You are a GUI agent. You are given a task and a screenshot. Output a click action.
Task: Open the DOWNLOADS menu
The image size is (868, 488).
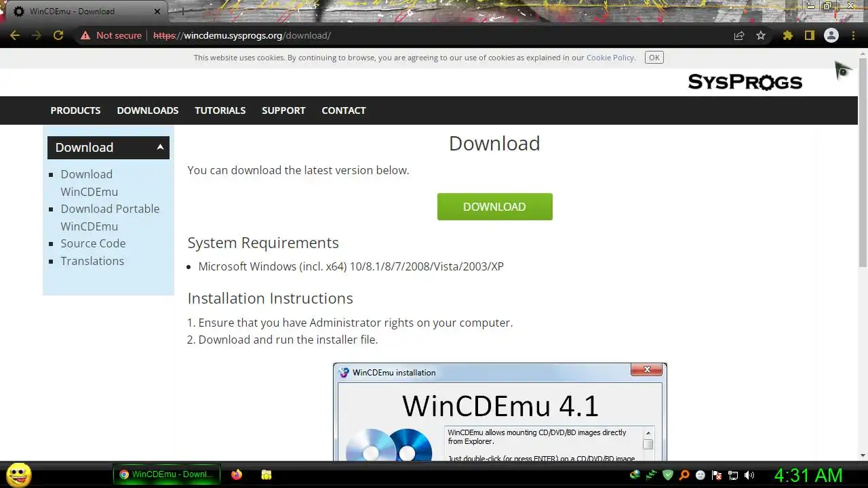148,110
